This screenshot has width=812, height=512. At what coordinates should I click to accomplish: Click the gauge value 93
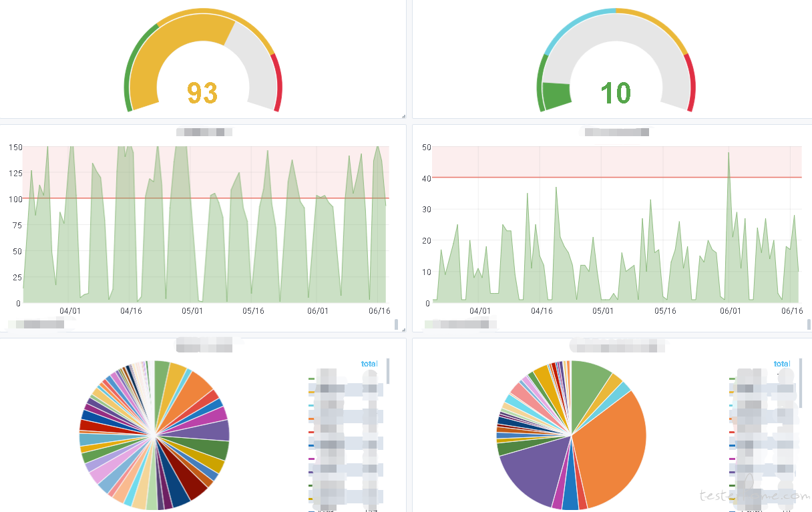(x=202, y=93)
